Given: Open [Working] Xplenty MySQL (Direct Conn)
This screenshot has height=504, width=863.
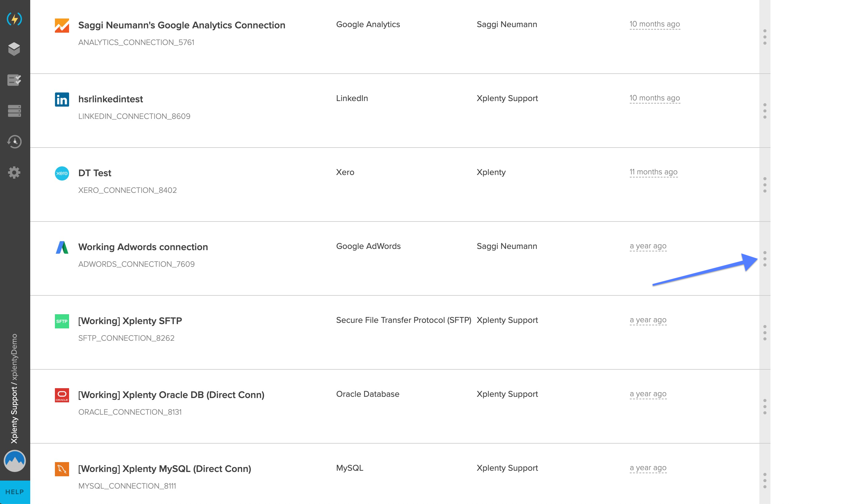Looking at the screenshot, I should point(164,469).
